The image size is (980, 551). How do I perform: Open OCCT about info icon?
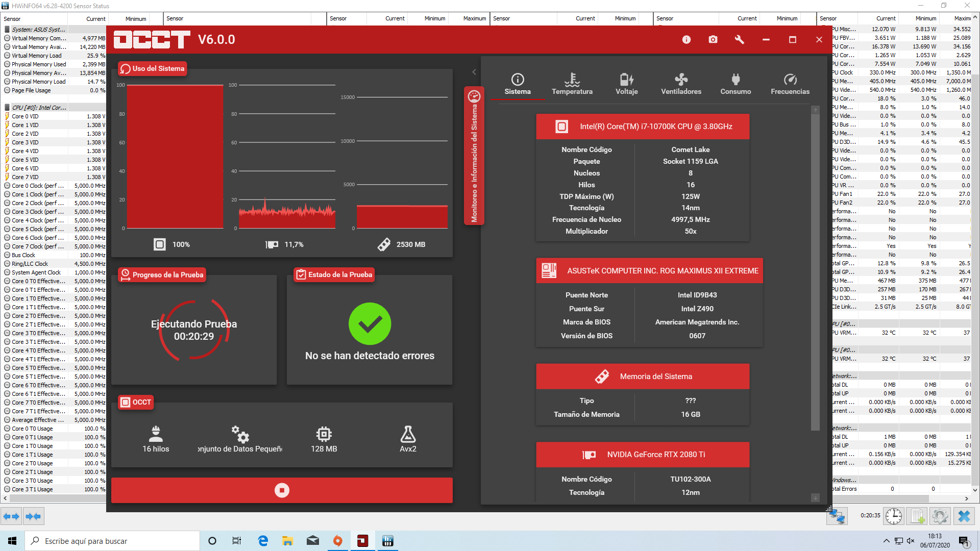(x=686, y=40)
